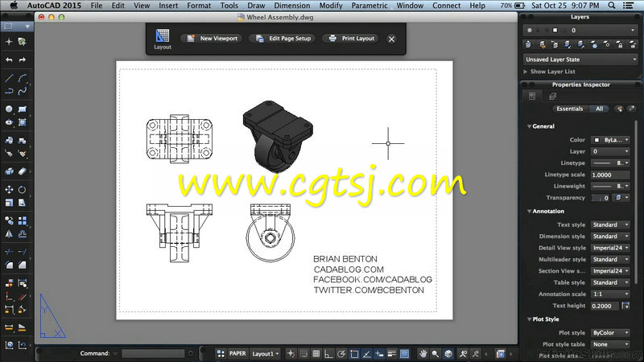
Task: Collapse the General section
Action: point(530,126)
